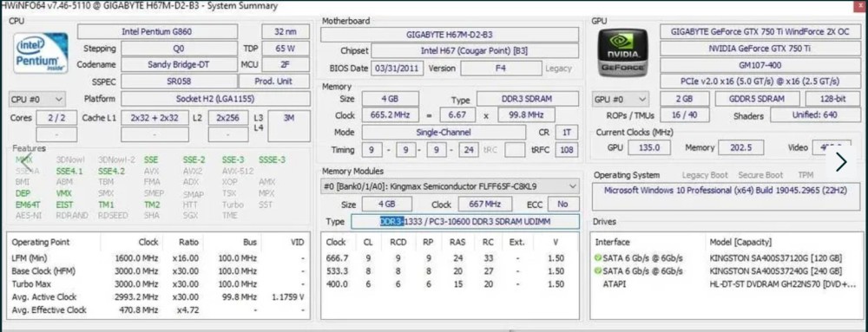The image size is (868, 332).
Task: Click the 533.3 memory timing row
Action: 450,271
